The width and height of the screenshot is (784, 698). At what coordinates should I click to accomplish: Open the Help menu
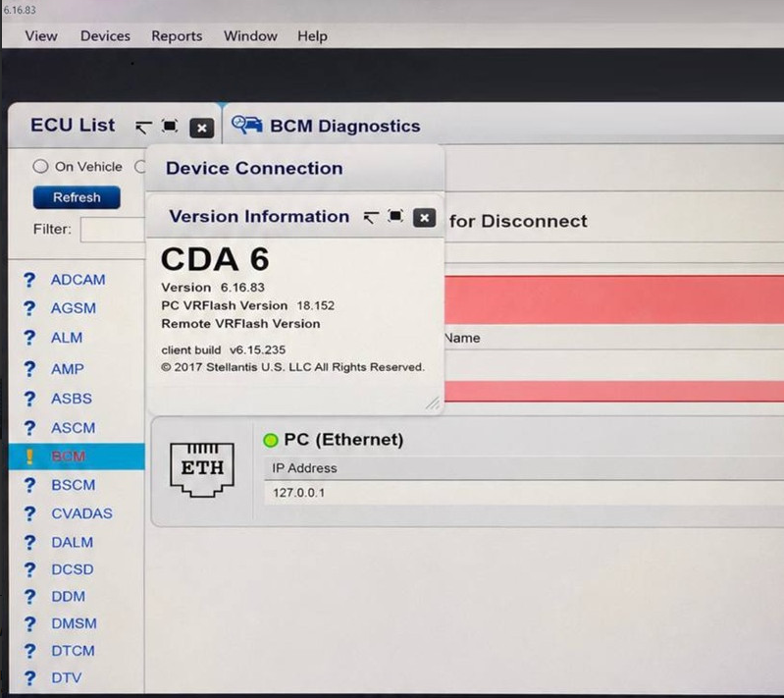click(x=312, y=36)
